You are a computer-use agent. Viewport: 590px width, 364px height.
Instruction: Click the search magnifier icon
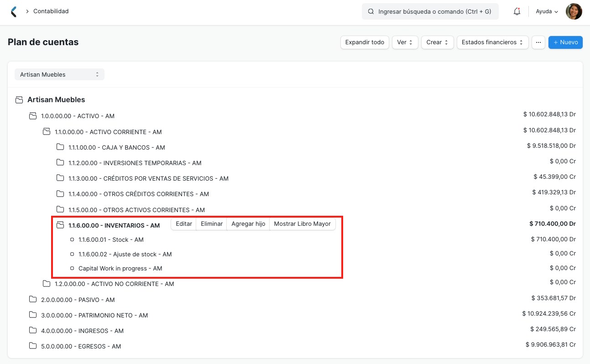pyautogui.click(x=371, y=11)
